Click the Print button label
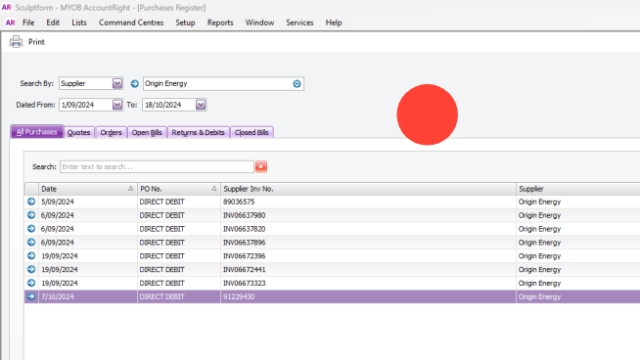 [36, 42]
